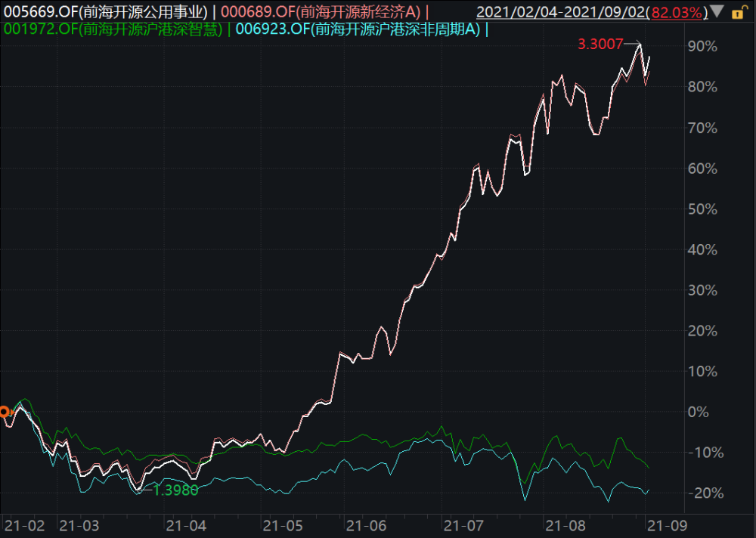This screenshot has height=538, width=756.
Task: Click the 21-07 date label
Action: (464, 525)
